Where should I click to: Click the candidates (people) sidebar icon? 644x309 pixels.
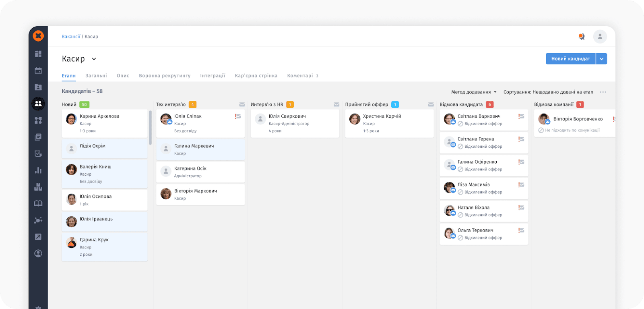38,104
